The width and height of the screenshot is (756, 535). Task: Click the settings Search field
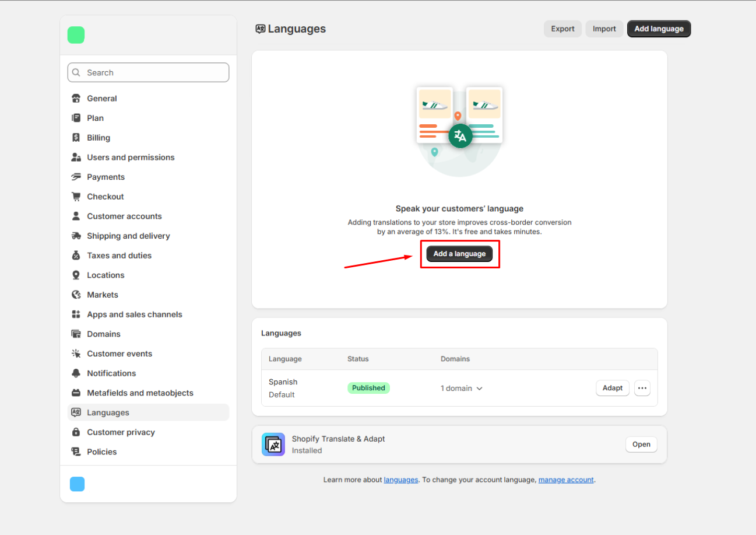(x=148, y=72)
